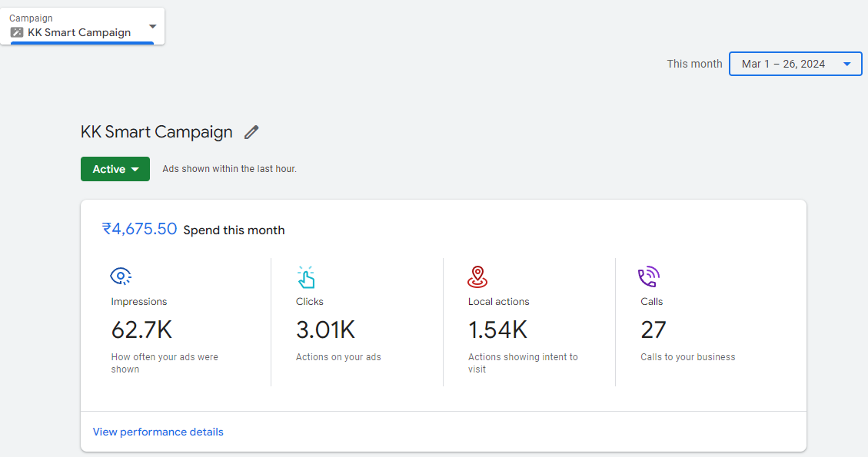The image size is (868, 457).
Task: Click "Ads shown within the last hour" status text
Action: click(229, 169)
